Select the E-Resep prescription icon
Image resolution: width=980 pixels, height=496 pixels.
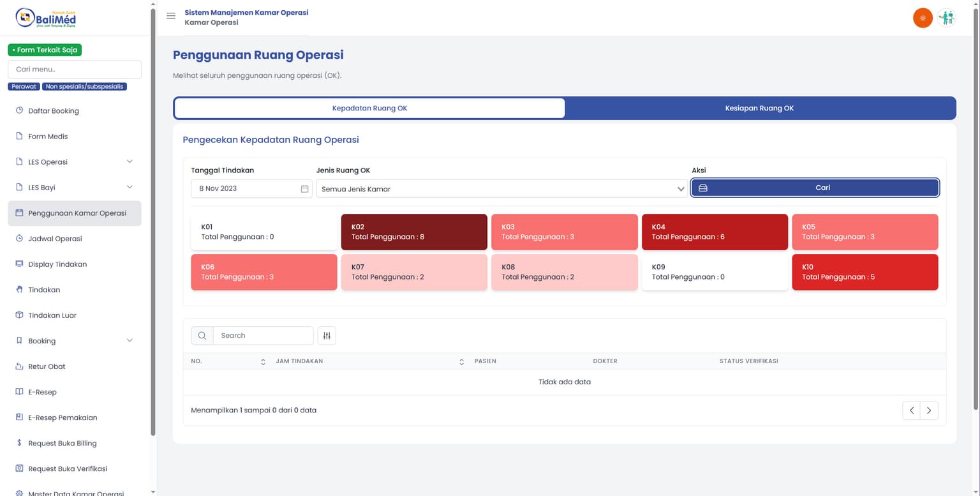(x=20, y=391)
